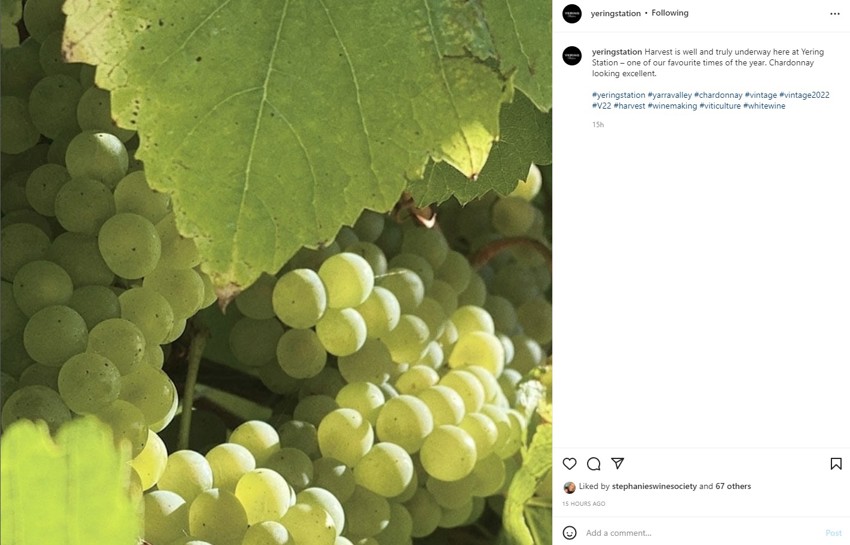This screenshot has height=545, width=850.
Task: Open the three-dot more options menu
Action: tap(835, 14)
